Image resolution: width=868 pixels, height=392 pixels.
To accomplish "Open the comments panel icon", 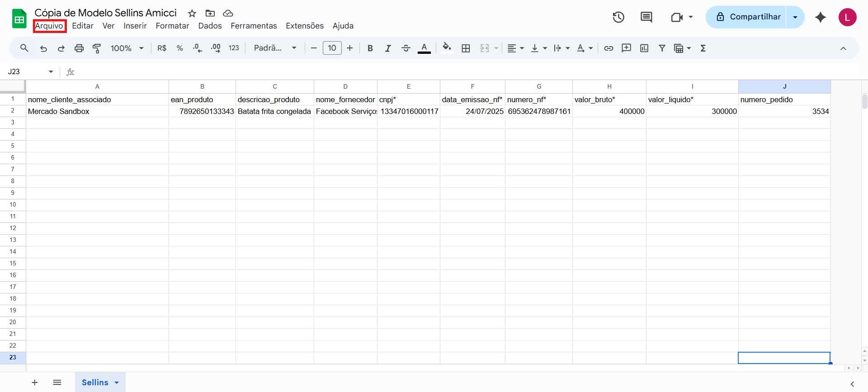I will point(646,17).
